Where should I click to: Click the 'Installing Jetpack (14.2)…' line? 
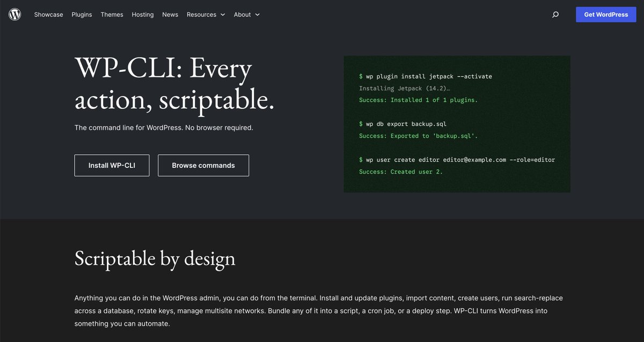coord(405,88)
